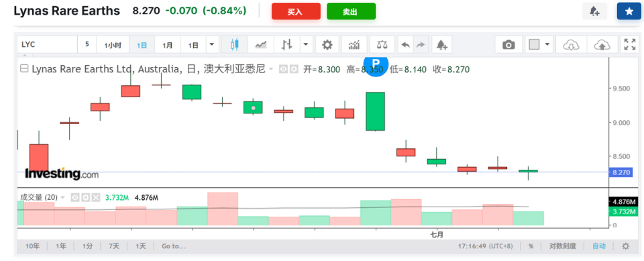Click the compare scales icon
This screenshot has height=261, width=644.
(x=382, y=44)
